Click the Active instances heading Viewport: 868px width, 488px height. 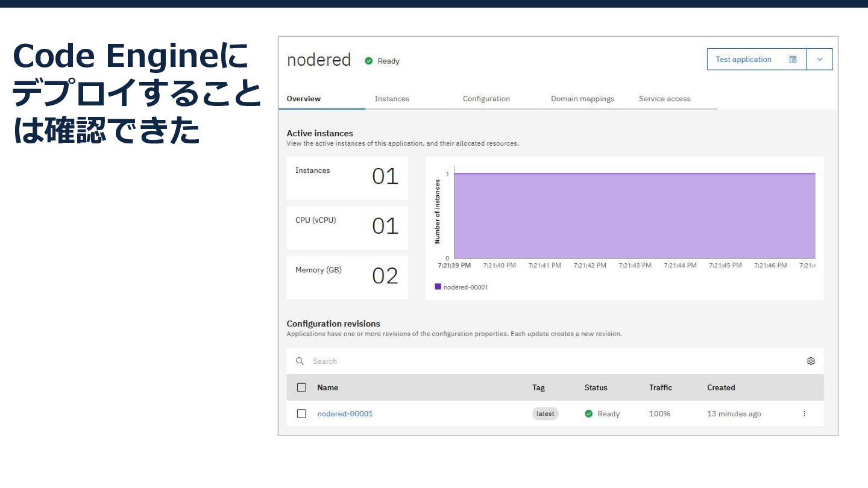click(x=319, y=133)
